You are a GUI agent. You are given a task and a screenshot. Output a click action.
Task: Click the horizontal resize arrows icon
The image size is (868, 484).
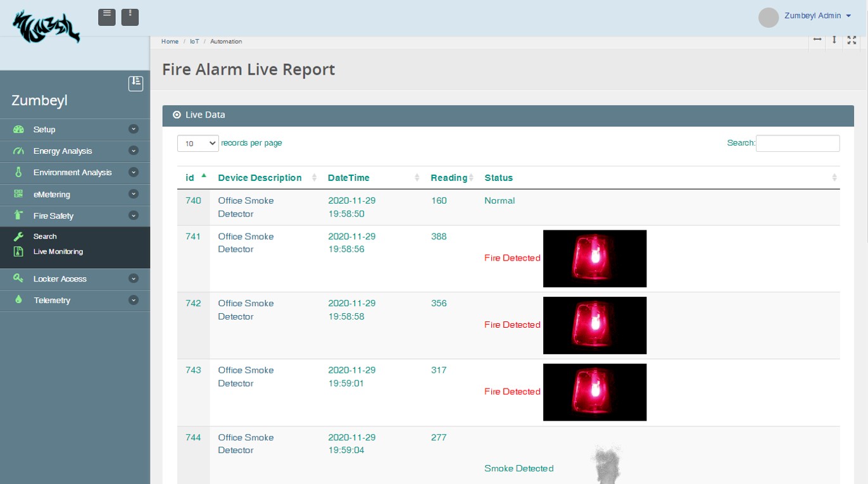(x=817, y=40)
